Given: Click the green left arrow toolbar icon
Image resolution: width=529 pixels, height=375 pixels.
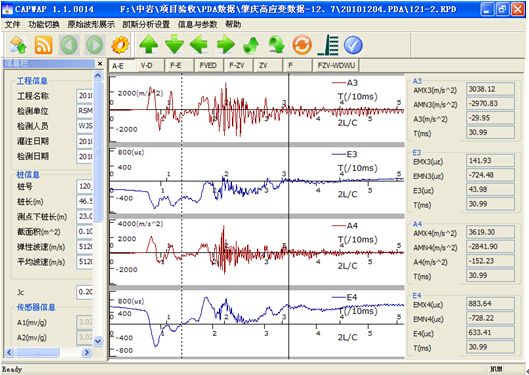Looking at the screenshot, I should tap(199, 45).
